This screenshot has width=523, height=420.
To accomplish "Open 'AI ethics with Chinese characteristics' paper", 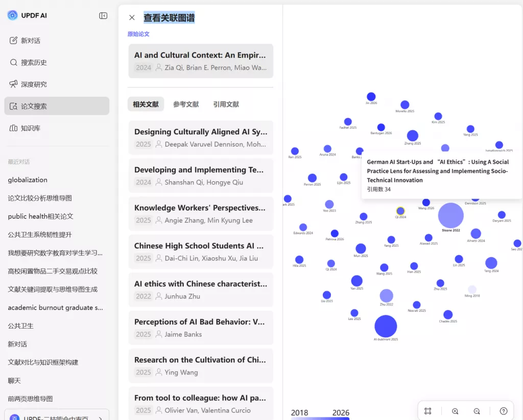I will 200,290.
